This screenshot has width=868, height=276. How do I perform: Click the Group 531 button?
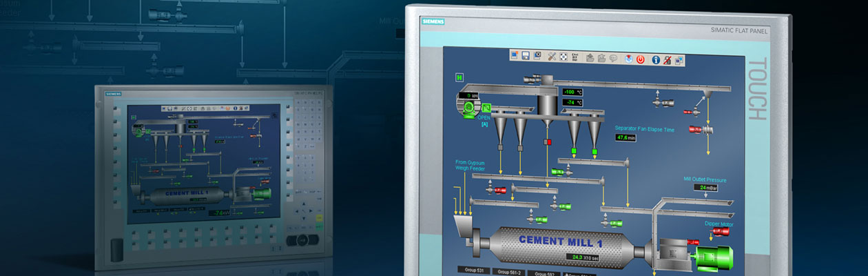tap(474, 270)
